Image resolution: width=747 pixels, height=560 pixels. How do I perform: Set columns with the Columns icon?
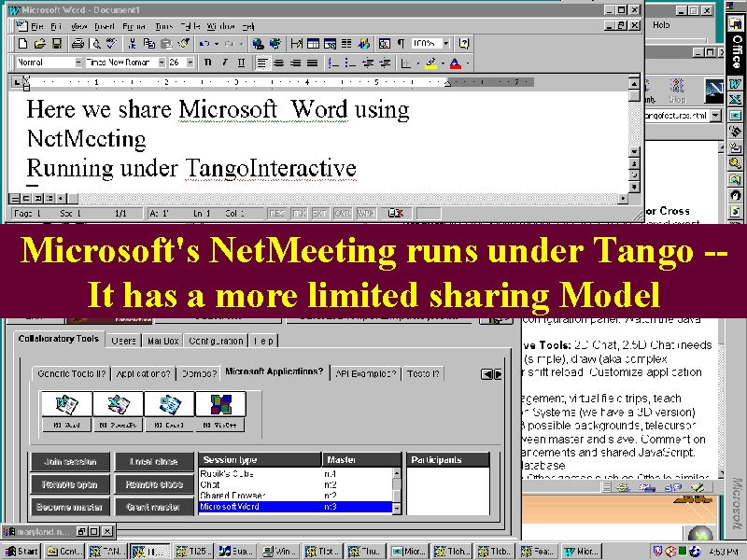pos(346,44)
